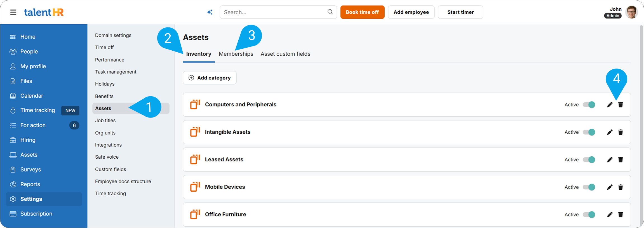Click pencil icon for Leased Assets
Image resolution: width=644 pixels, height=228 pixels.
tap(610, 159)
